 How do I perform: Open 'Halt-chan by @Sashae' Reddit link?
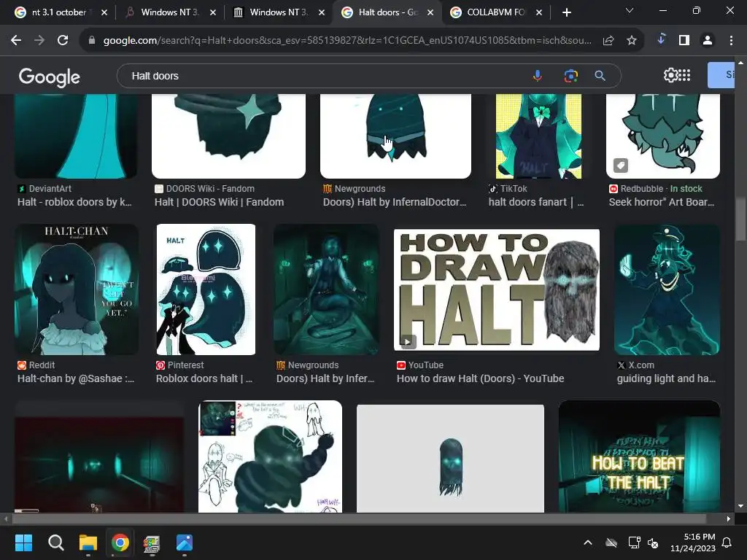tap(76, 378)
